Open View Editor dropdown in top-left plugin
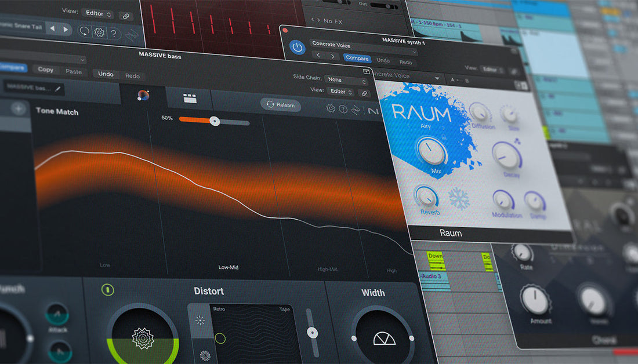The image size is (638, 364). click(x=97, y=13)
